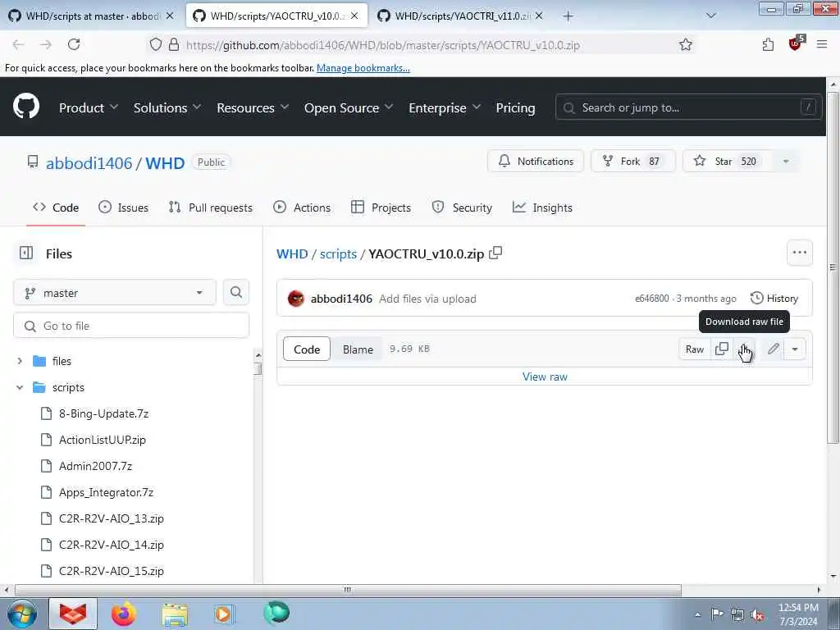The height and width of the screenshot is (630, 840).
Task: Click the volume muted tray icon
Action: pos(757,614)
